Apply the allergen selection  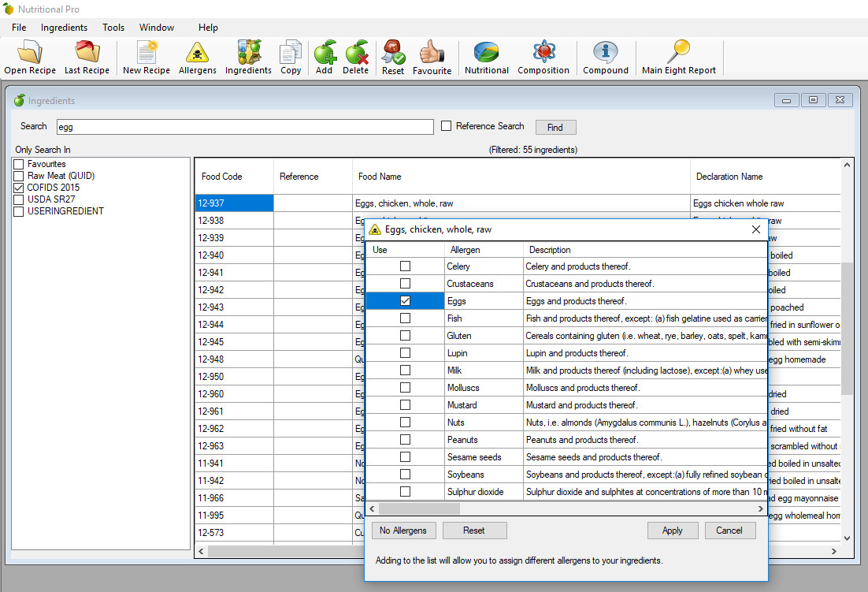click(673, 531)
